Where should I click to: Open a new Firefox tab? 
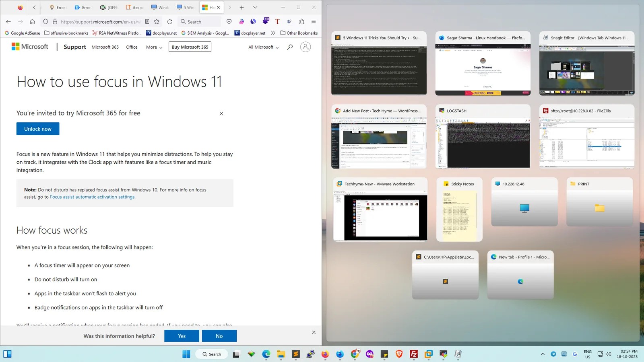click(242, 7)
